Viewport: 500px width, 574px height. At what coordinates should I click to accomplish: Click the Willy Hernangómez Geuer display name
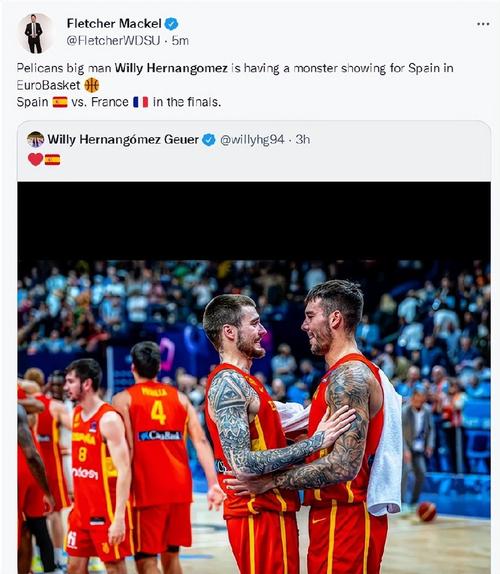click(123, 139)
